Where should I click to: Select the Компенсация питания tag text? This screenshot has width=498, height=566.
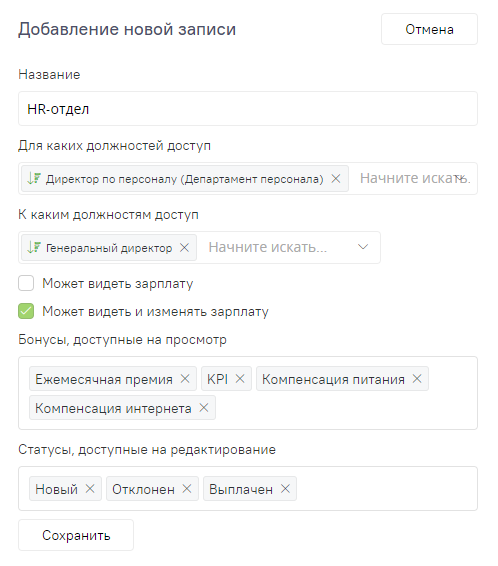333,379
